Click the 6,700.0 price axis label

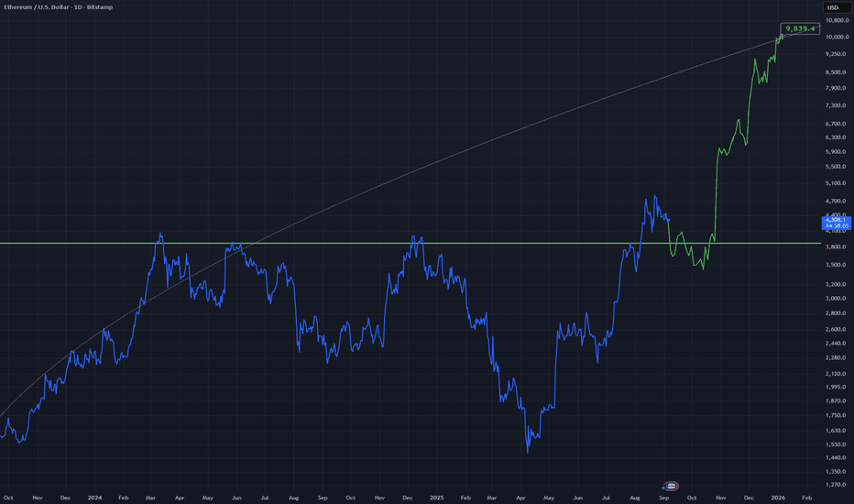[x=836, y=124]
